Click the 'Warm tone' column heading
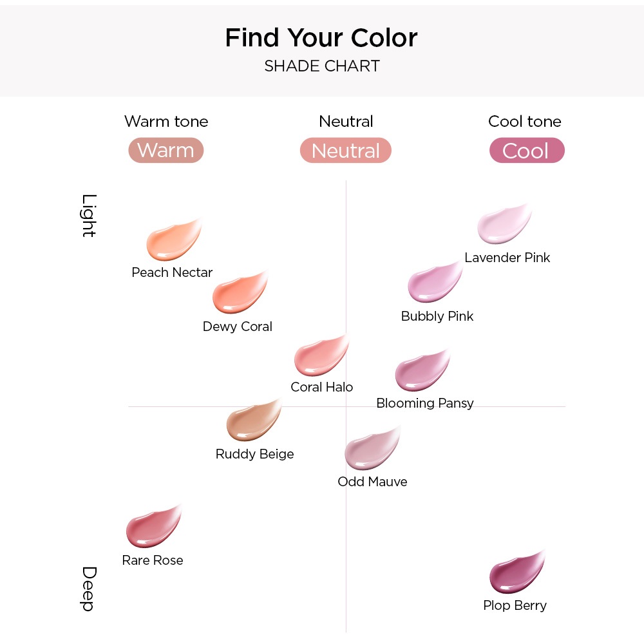 [166, 121]
